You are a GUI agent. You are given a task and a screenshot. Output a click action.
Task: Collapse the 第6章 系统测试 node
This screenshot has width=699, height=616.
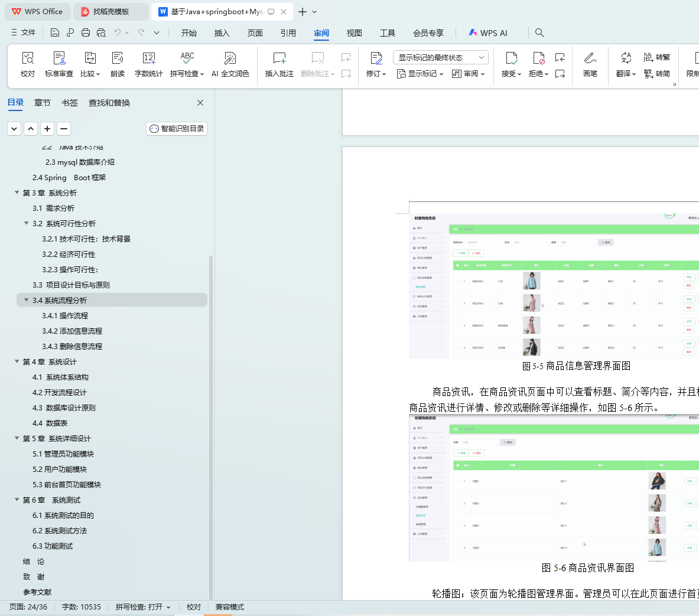point(17,500)
